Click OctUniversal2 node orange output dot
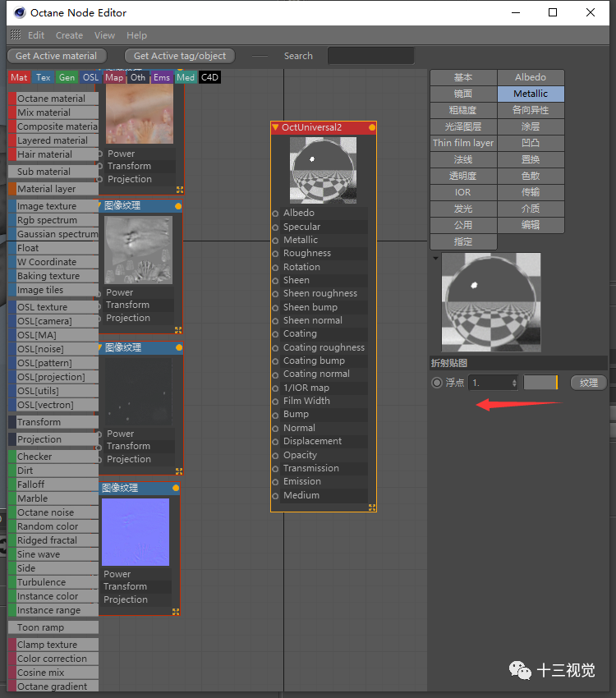The image size is (616, 698). pos(371,128)
